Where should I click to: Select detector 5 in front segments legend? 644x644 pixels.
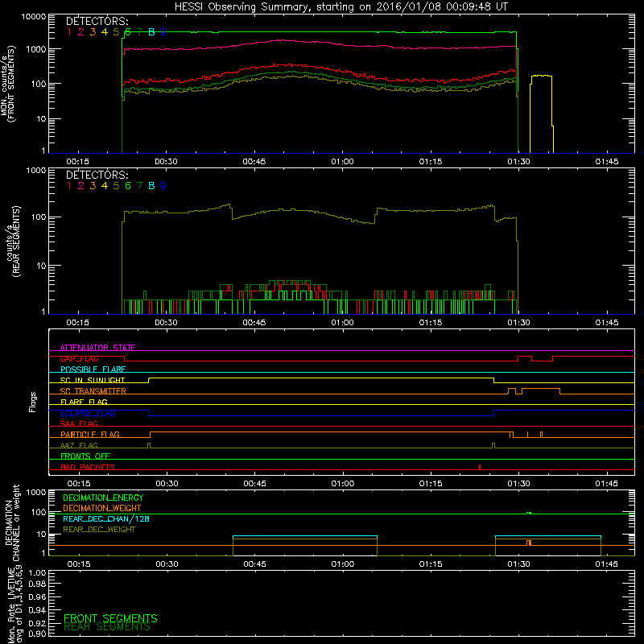[116, 32]
